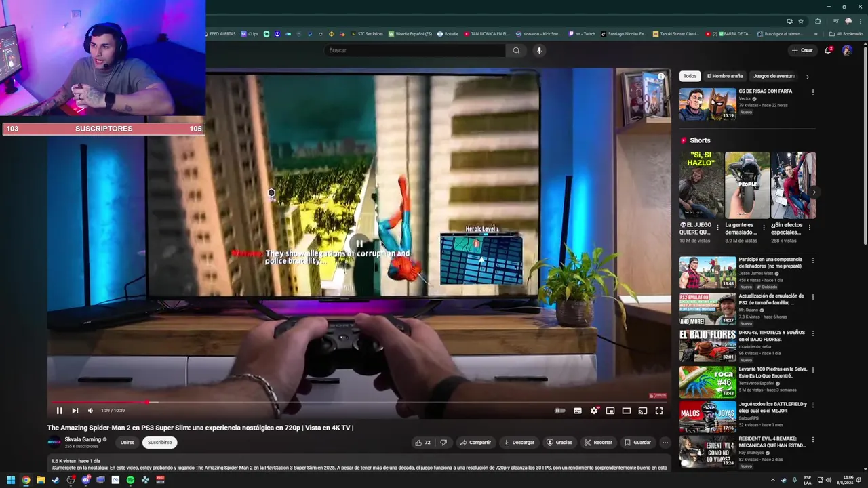The image size is (868, 488).
Task: Open Windows Start menu
Action: click(x=11, y=480)
